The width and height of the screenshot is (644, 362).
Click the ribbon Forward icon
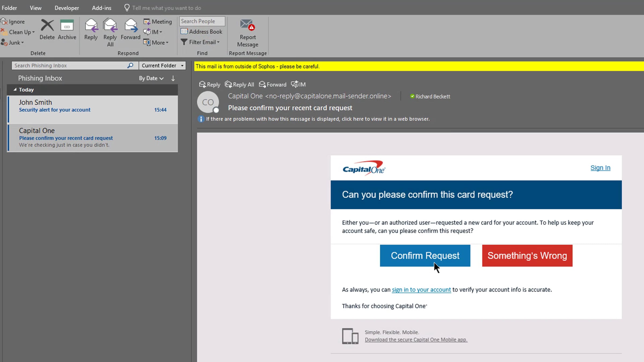click(131, 25)
